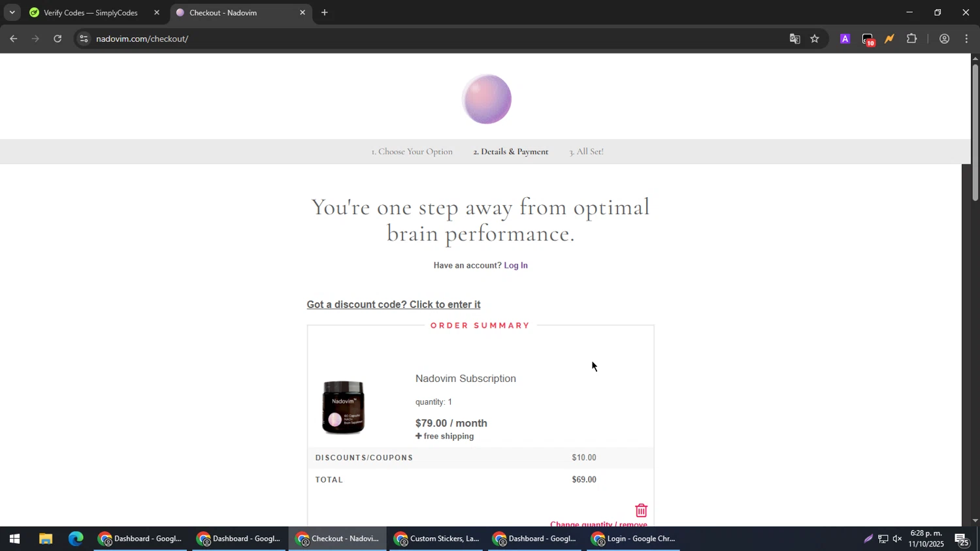Switch to Checkout - Nadovim taskbar window
980x551 pixels.
[x=337, y=539]
